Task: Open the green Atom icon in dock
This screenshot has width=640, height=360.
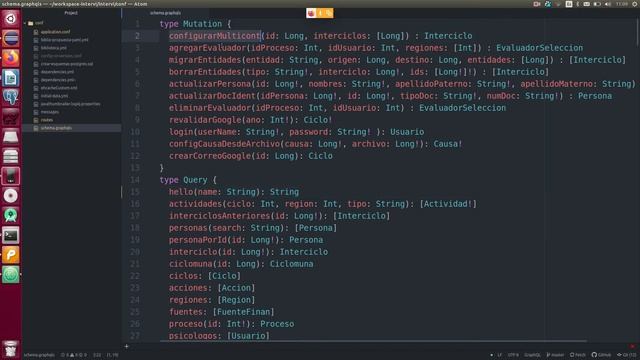Action: coord(11,274)
